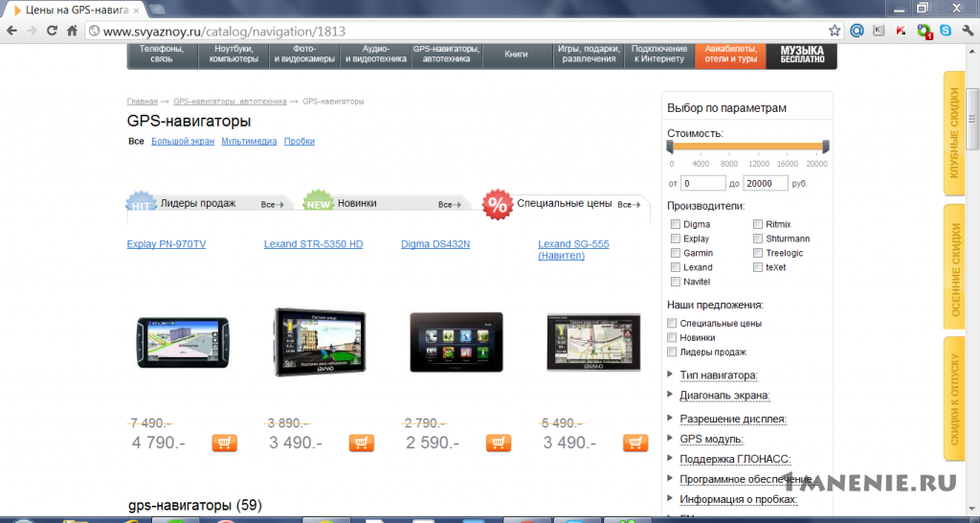Open a new browser tab
This screenshot has width=980, height=523.
pyautogui.click(x=157, y=10)
